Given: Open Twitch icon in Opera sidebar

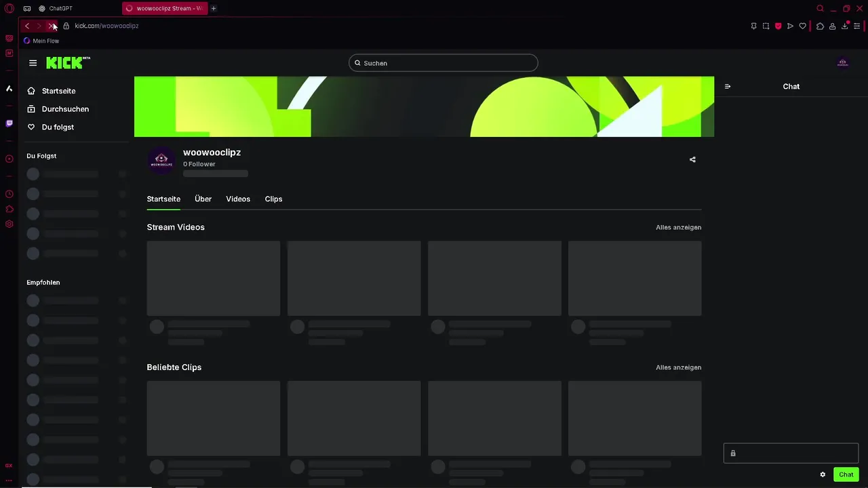Looking at the screenshot, I should pos(9,123).
